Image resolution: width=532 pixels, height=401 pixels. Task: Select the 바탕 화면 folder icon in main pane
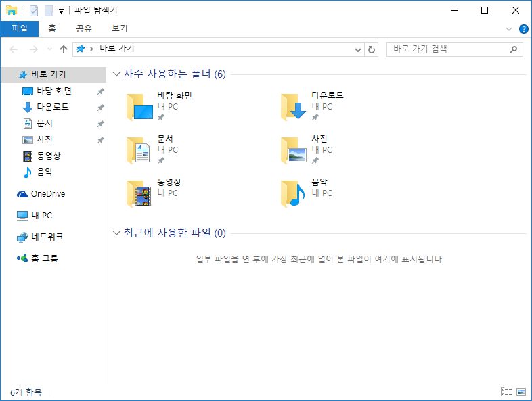pyautogui.click(x=139, y=108)
